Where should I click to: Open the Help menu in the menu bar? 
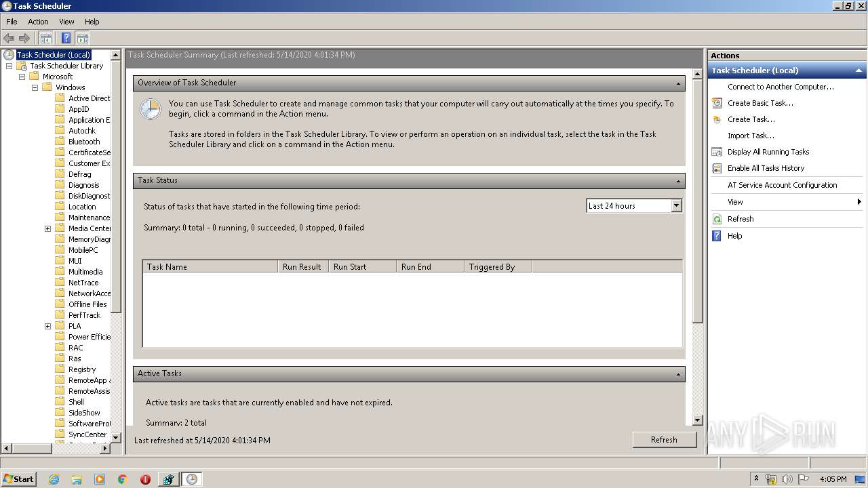(x=92, y=22)
